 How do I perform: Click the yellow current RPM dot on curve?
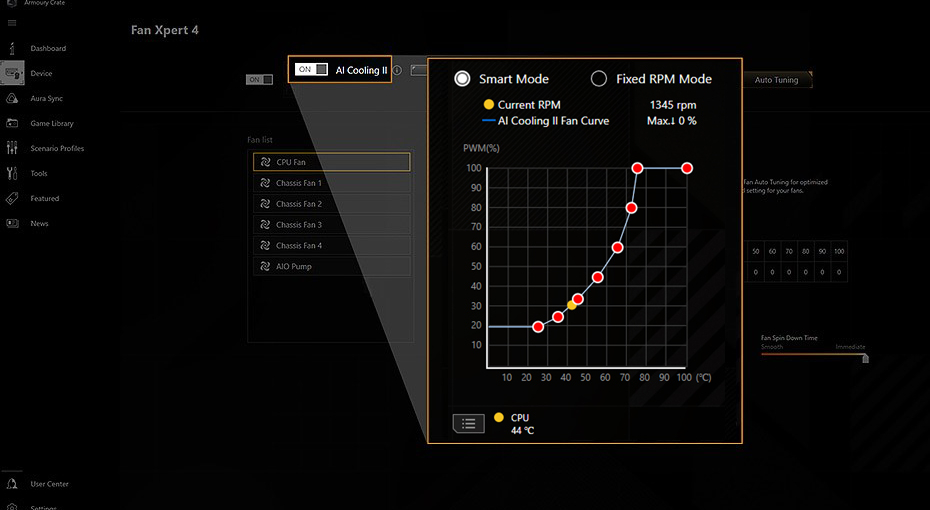coord(571,305)
